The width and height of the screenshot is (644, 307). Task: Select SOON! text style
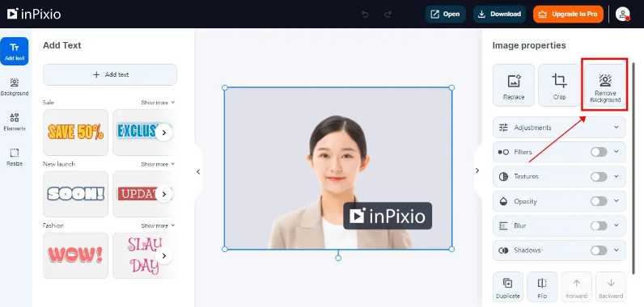pyautogui.click(x=75, y=194)
